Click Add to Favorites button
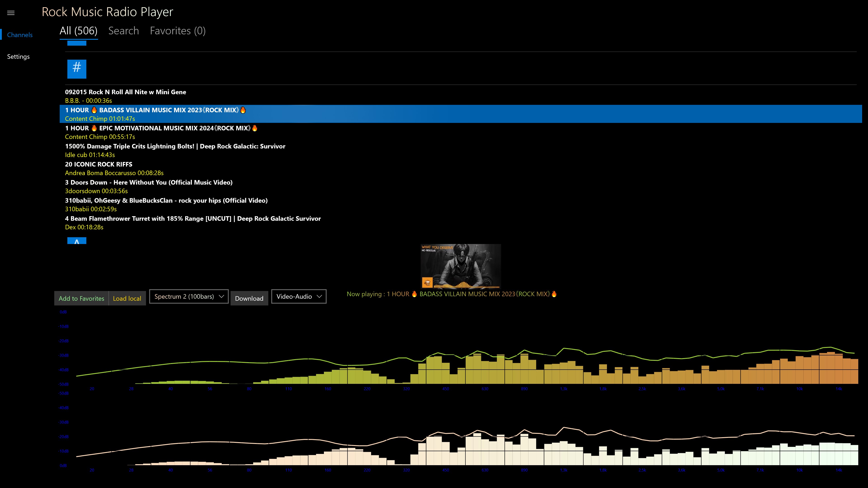Viewport: 868px width, 488px height. 81,298
